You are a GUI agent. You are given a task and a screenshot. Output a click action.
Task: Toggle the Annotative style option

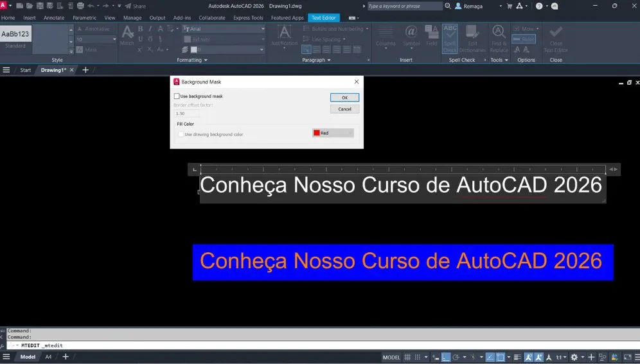tap(93, 29)
